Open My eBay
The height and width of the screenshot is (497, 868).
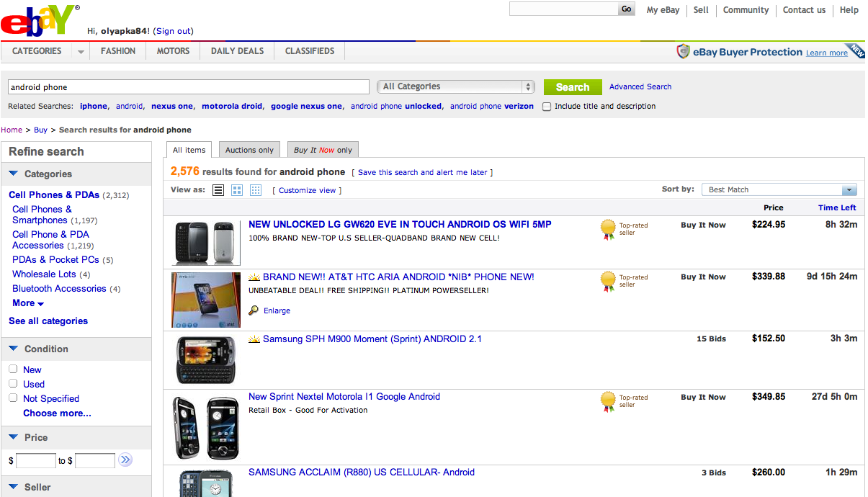point(663,10)
